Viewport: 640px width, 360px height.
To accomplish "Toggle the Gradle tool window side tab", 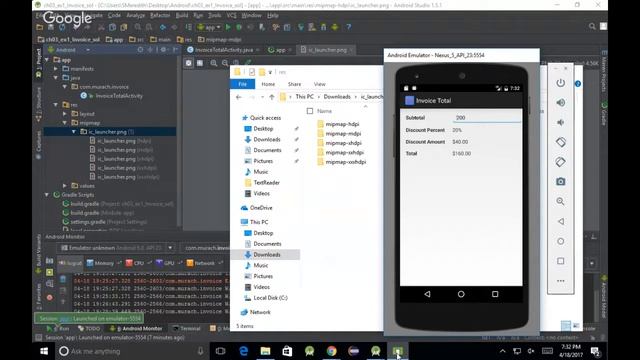I will coord(604,113).
